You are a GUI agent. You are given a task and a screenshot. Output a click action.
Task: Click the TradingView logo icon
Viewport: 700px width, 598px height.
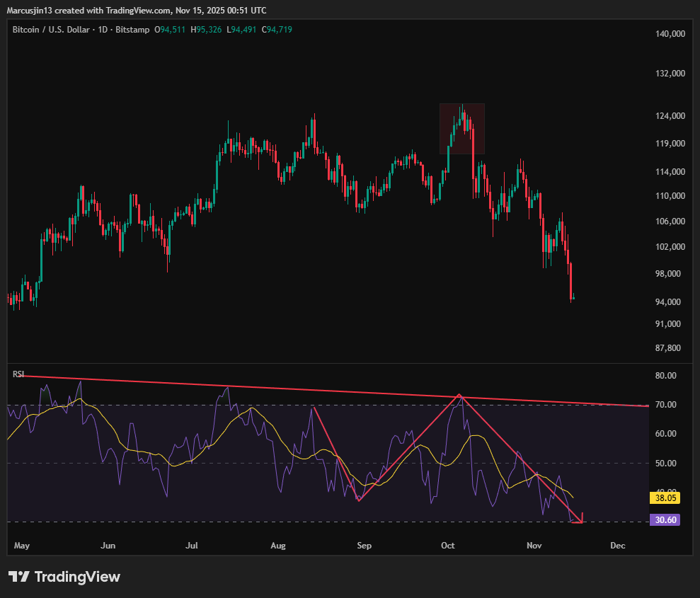[19, 577]
